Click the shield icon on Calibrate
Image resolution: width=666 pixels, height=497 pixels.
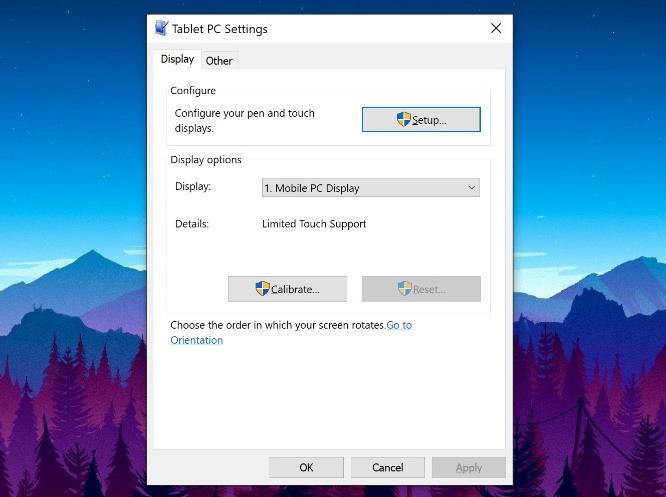262,288
